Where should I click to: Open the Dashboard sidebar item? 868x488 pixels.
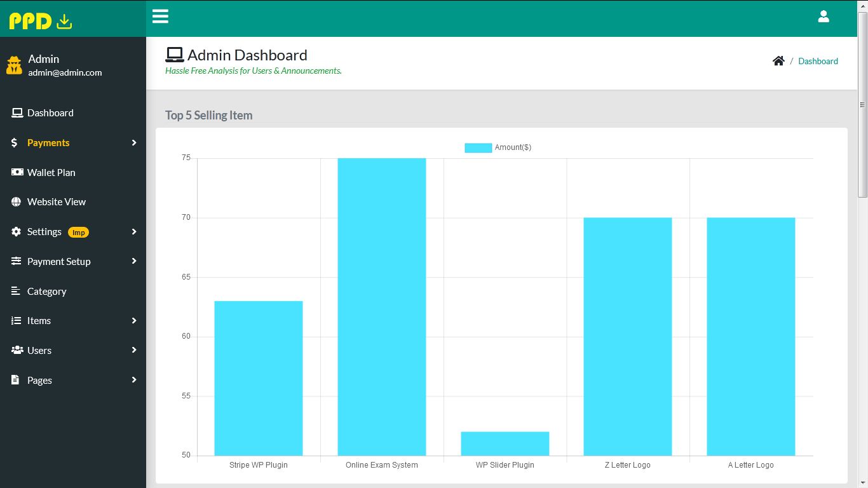tap(50, 113)
